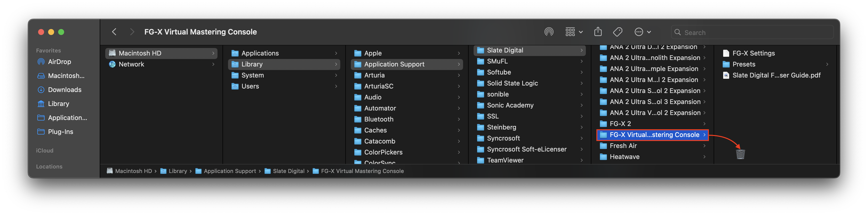Select FG-X Virtual...stering Console folder

tap(652, 135)
